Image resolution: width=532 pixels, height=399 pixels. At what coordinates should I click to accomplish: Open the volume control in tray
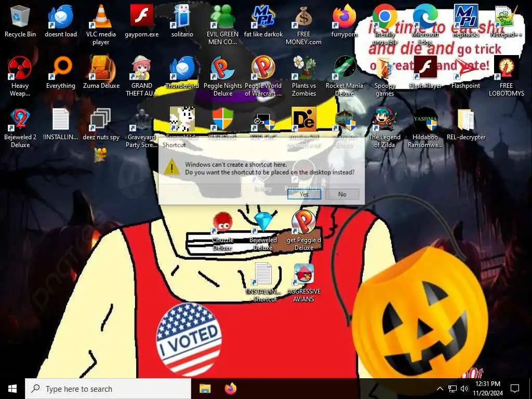click(x=464, y=389)
